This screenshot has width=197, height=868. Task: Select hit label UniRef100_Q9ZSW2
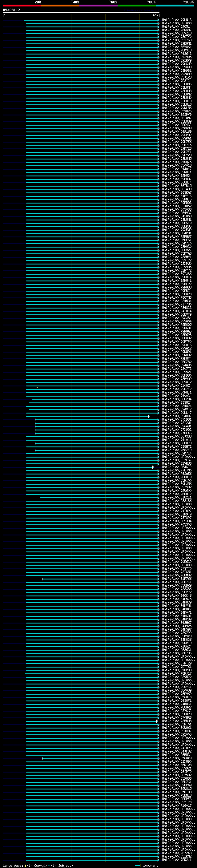pos(177,487)
